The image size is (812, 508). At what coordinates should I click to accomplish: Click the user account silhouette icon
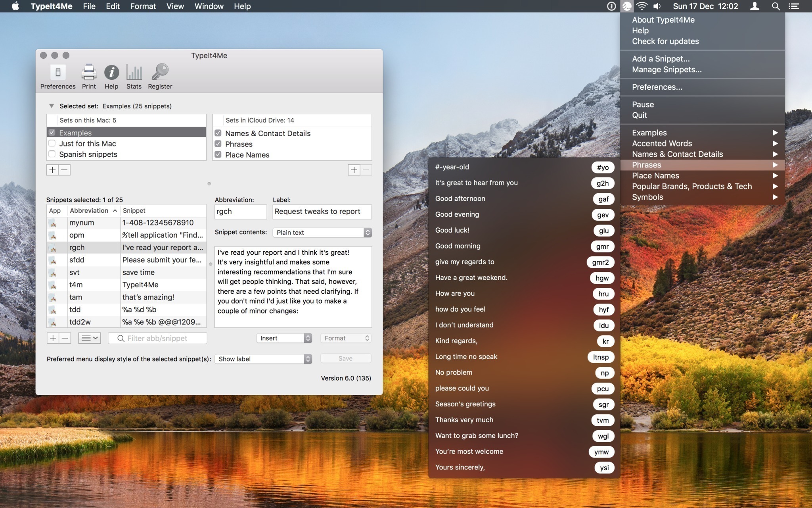[x=755, y=6]
